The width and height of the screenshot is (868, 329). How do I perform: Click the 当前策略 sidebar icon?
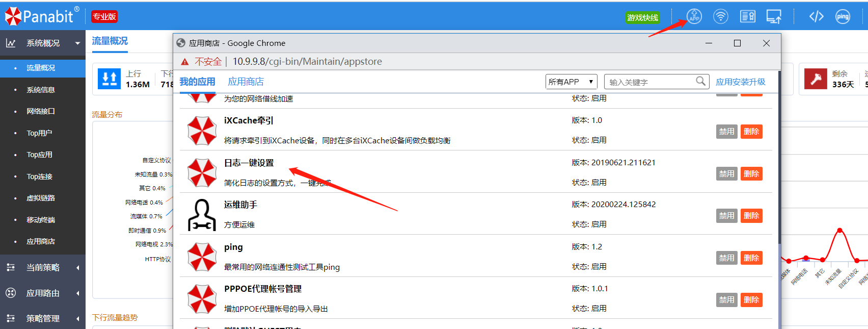(11, 267)
